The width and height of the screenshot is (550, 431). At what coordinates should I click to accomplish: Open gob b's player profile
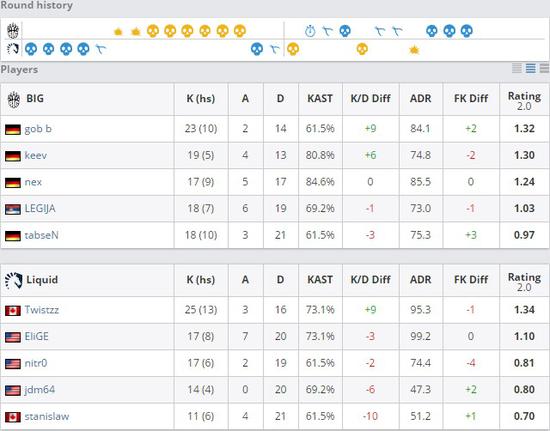pyautogui.click(x=38, y=129)
